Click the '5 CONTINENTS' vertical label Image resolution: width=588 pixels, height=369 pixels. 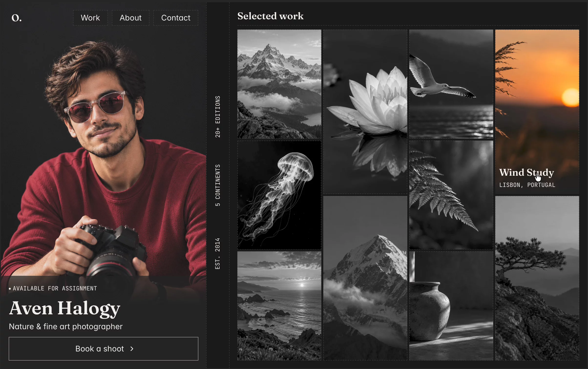(x=218, y=185)
